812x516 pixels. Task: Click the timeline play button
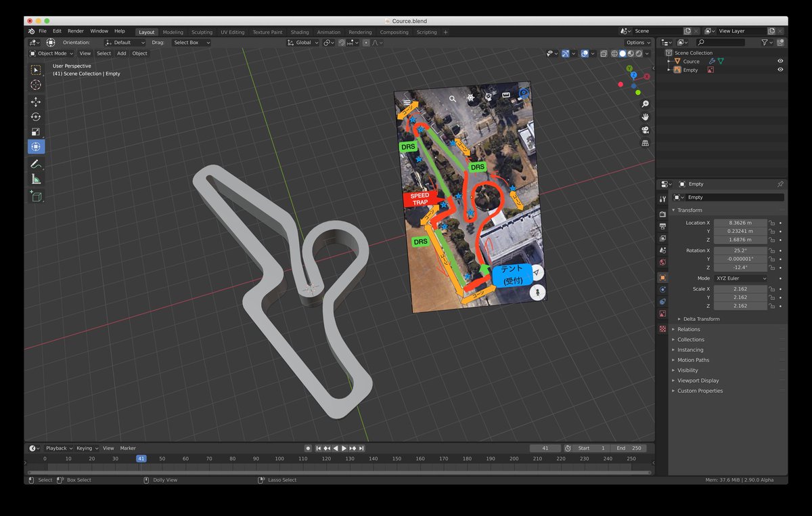344,448
